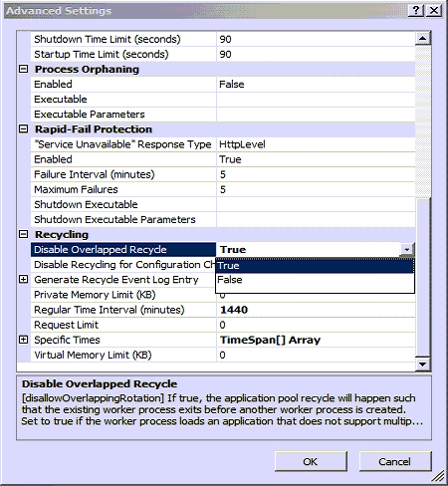This screenshot has height=486, width=448.
Task: Click the scroll up arrow
Action: pyautogui.click(x=423, y=39)
